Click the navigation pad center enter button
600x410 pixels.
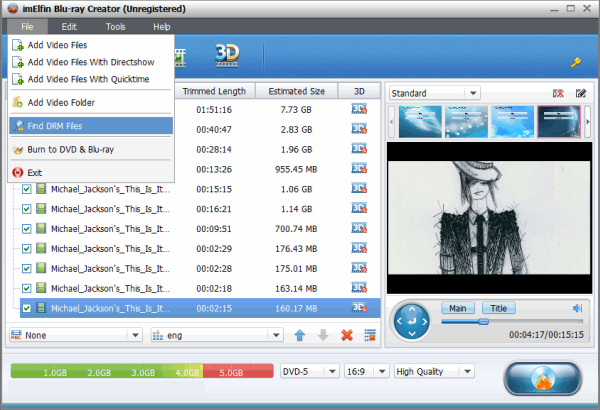412,322
